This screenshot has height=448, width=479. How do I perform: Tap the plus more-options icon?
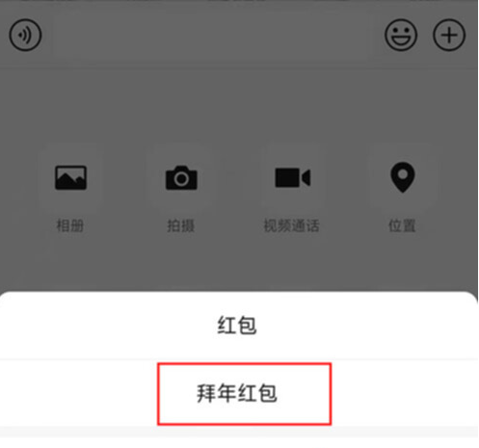(x=449, y=35)
